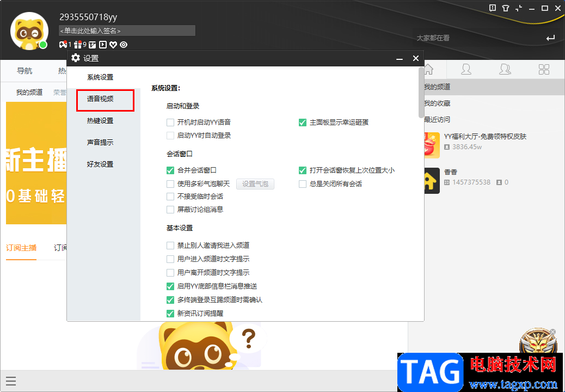This screenshot has width=565, height=392.
Task: Select 我的频道 tab on left panel
Action: (29, 92)
